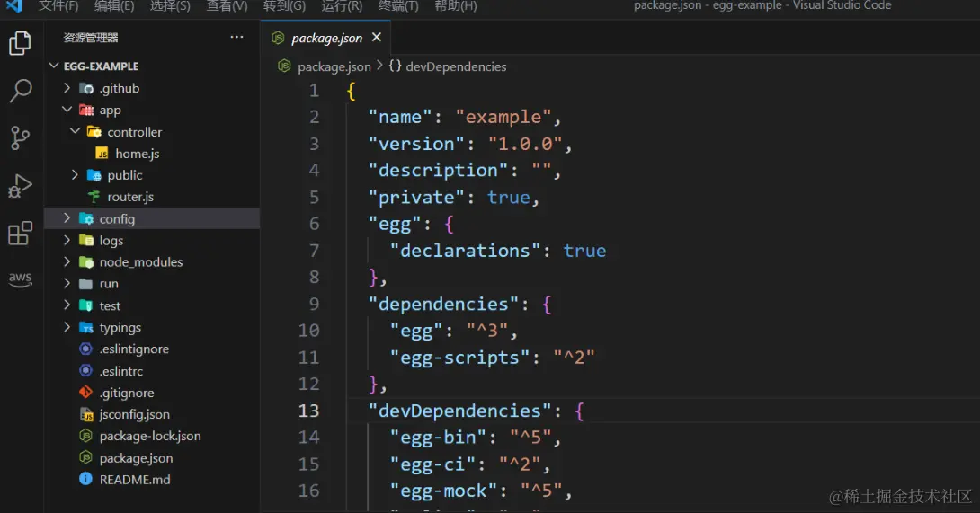Open .eslintignore in the explorer
The height and width of the screenshot is (513, 980).
click(x=134, y=349)
